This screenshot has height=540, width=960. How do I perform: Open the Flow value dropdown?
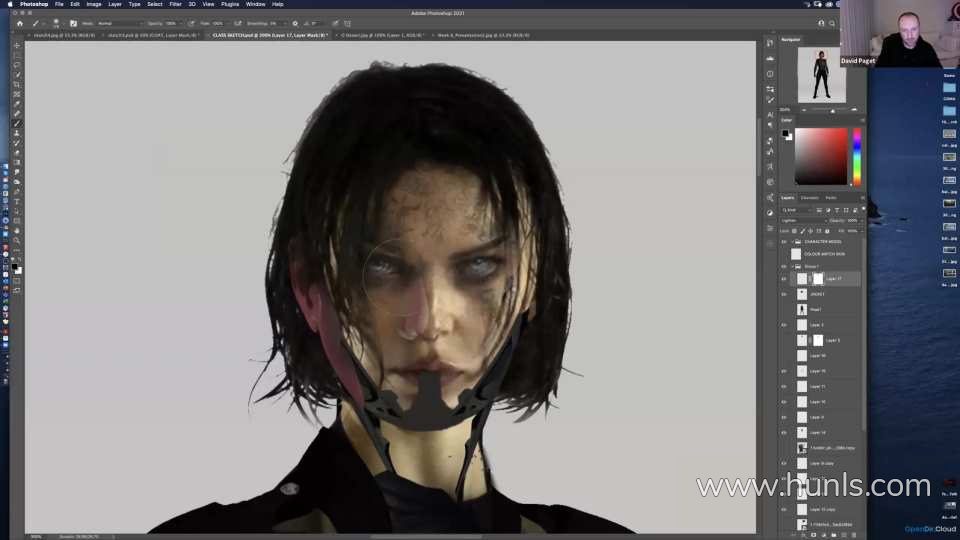tap(228, 23)
